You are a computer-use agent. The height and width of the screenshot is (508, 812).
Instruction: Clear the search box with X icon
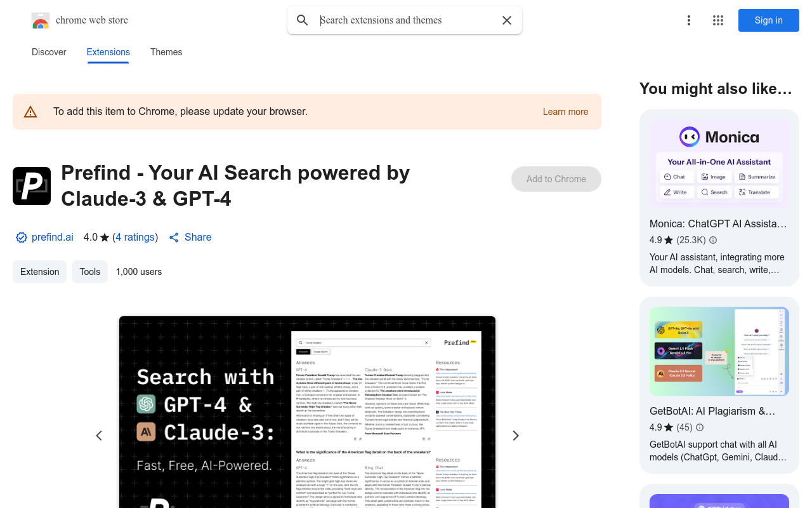(x=507, y=20)
